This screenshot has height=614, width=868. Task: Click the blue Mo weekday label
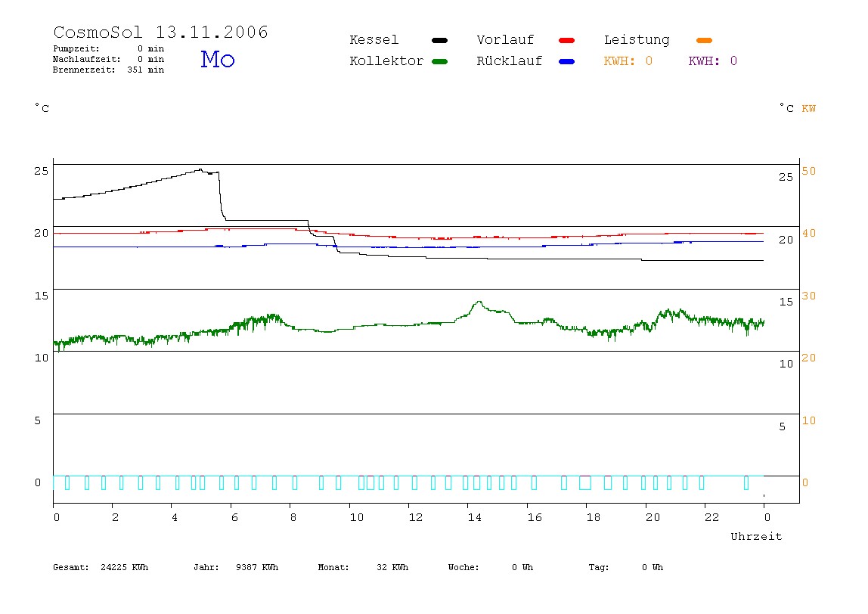tap(218, 59)
